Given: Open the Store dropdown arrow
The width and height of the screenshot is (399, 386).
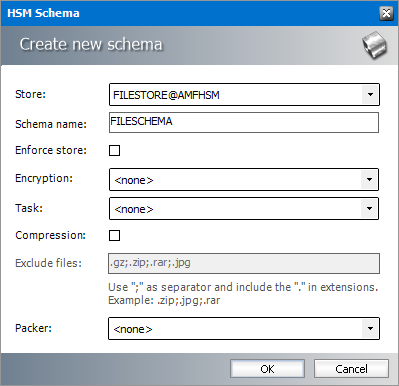Looking at the screenshot, I should [370, 95].
